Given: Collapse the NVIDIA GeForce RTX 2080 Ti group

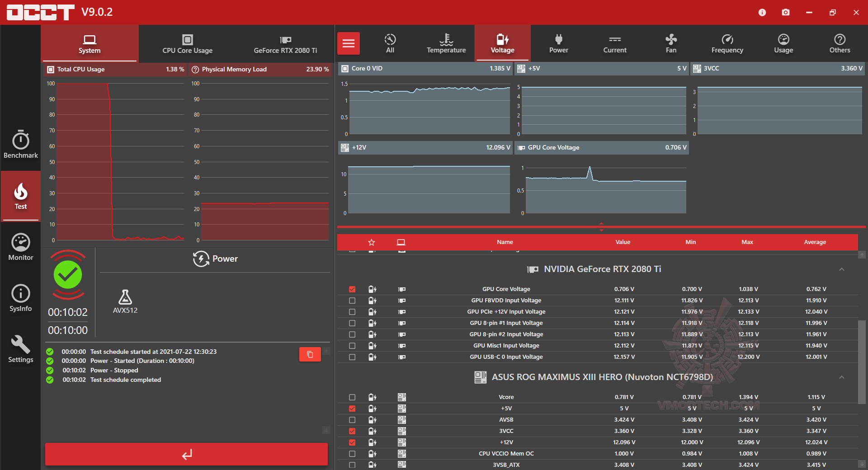Looking at the screenshot, I should (841, 269).
